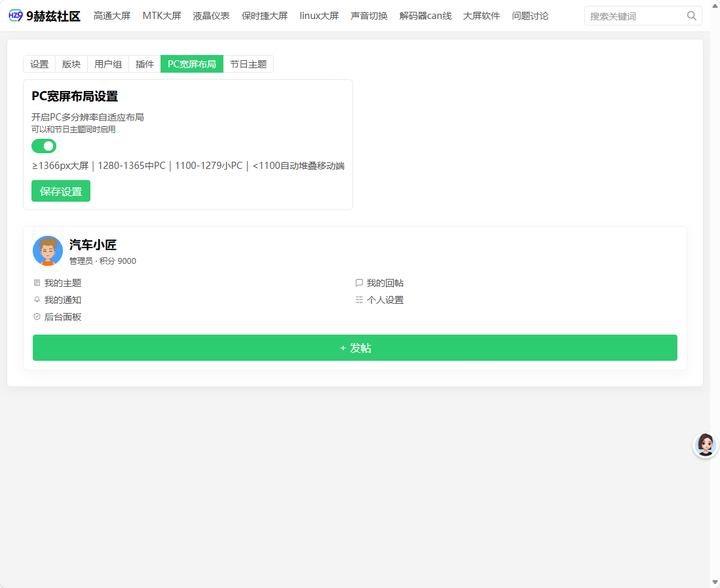Open 后台面板 link

[x=63, y=317]
